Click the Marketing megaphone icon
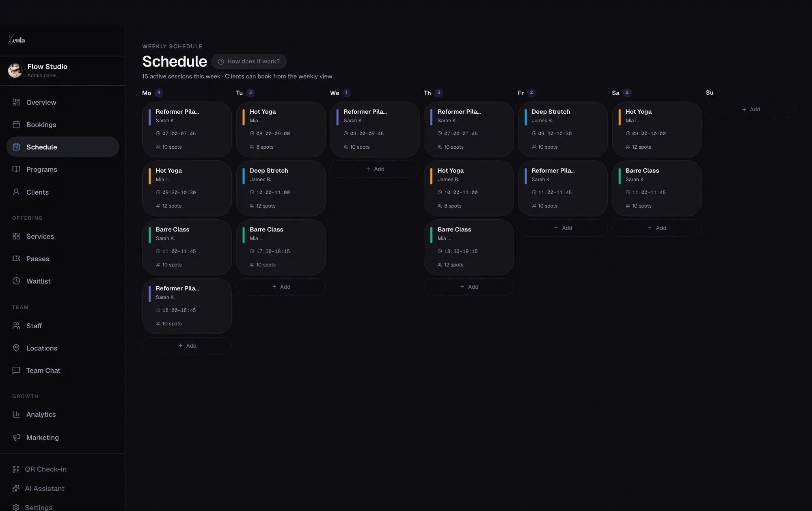This screenshot has width=812, height=511. click(x=16, y=437)
